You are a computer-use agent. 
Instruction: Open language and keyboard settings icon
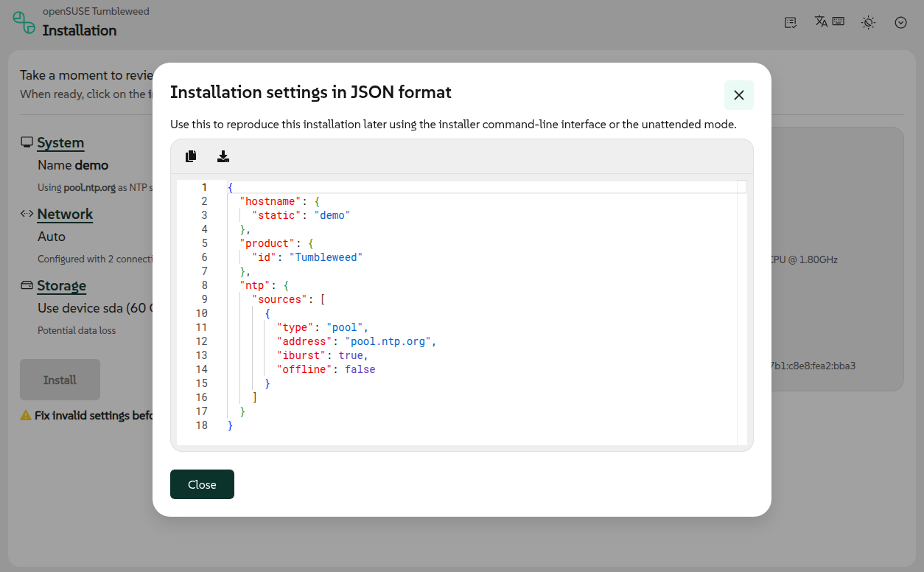tap(830, 21)
